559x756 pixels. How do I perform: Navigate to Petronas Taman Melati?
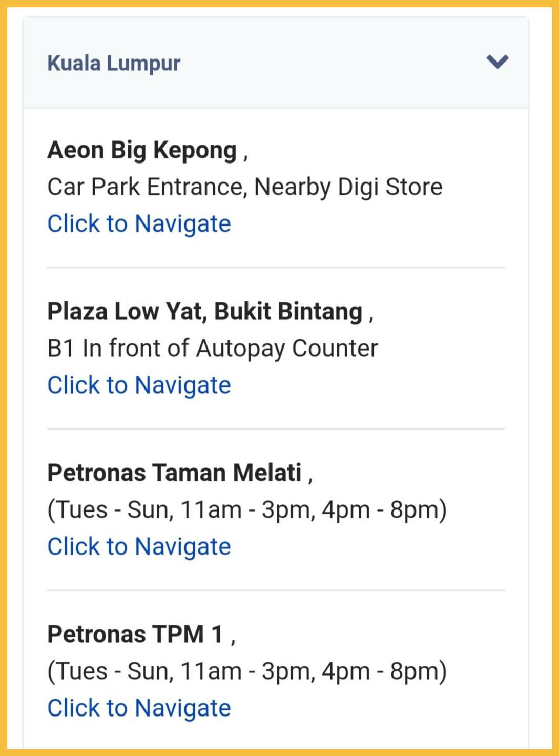click(x=139, y=547)
